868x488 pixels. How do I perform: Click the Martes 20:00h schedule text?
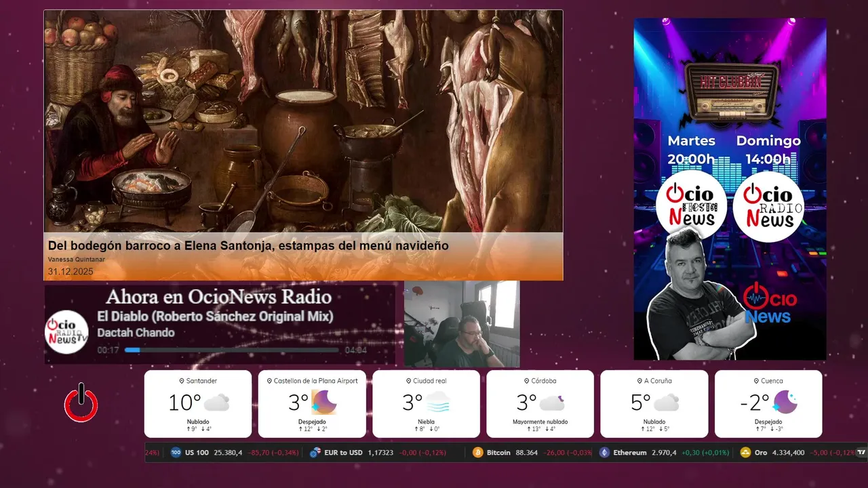coord(691,150)
